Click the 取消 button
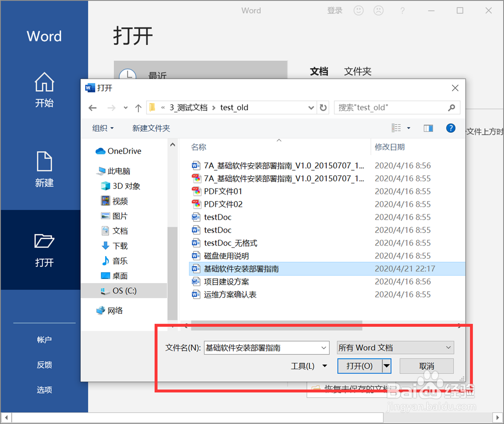 [x=426, y=366]
